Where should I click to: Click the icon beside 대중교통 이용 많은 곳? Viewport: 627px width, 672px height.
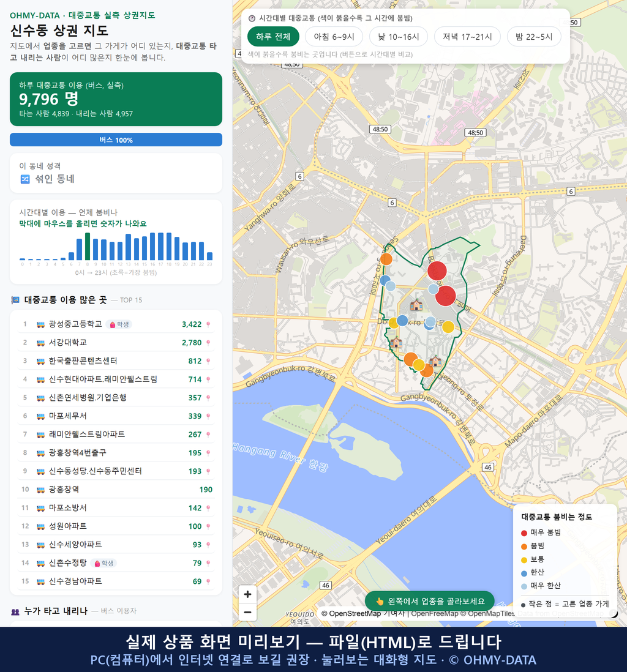(x=15, y=300)
